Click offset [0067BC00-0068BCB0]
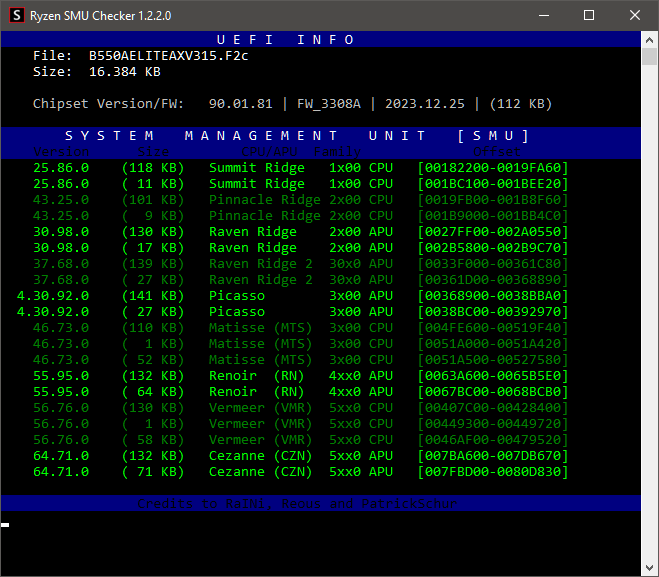Viewport: 659px width, 577px height. click(x=493, y=391)
